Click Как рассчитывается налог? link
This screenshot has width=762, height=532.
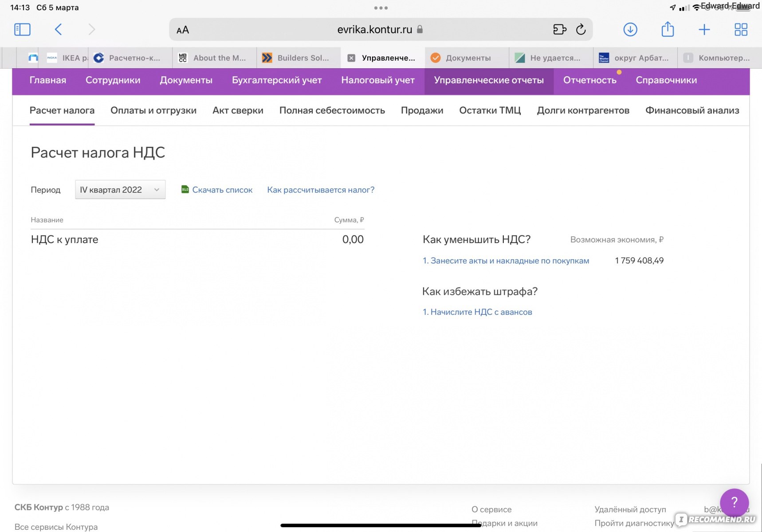[321, 190]
